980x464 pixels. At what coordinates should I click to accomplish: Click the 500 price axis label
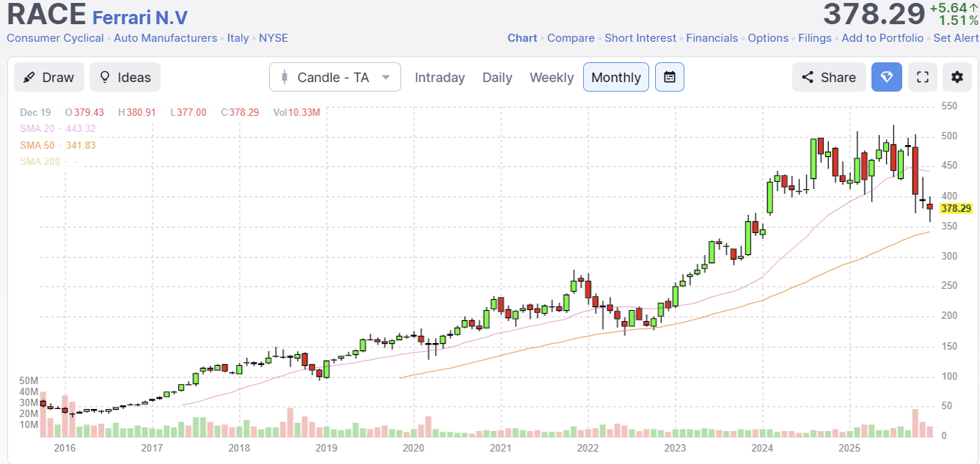(949, 136)
